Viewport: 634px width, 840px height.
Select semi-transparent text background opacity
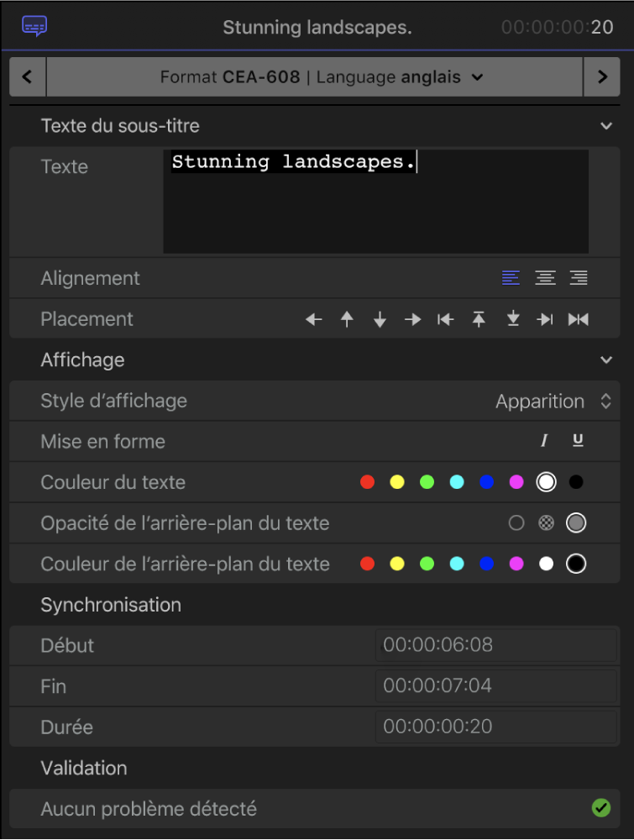tap(547, 523)
